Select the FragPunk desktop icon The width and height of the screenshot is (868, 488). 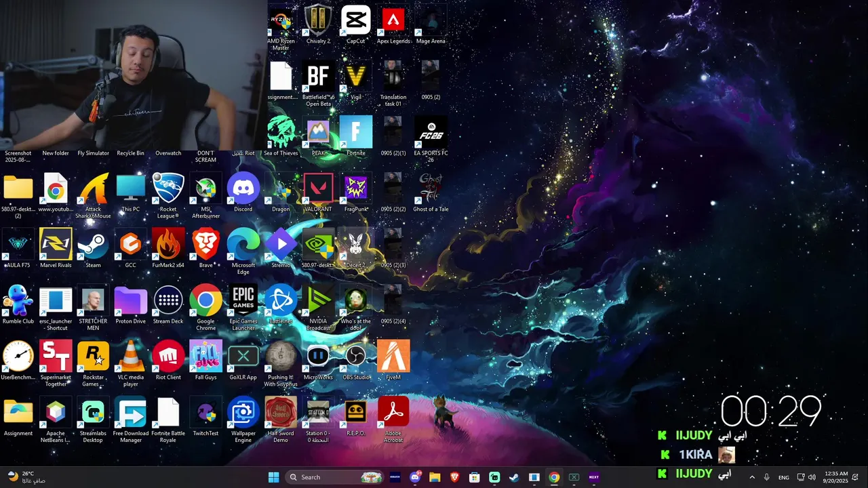(x=356, y=189)
